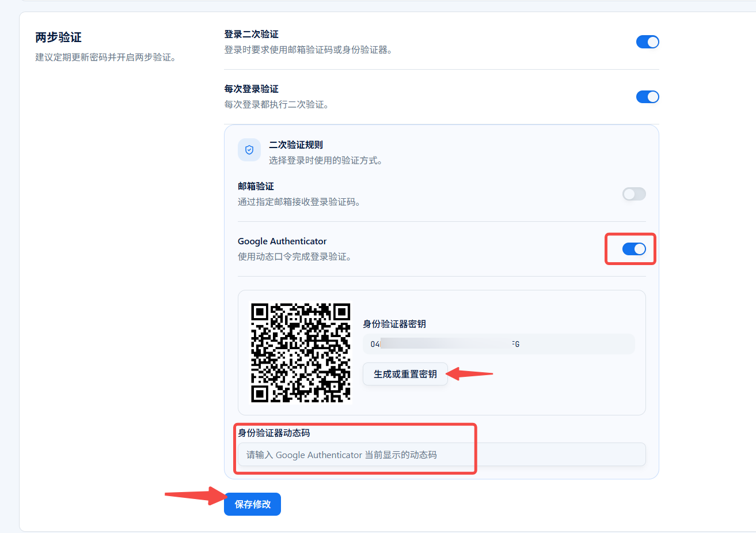Click the Google Authenticator label

pyautogui.click(x=282, y=241)
